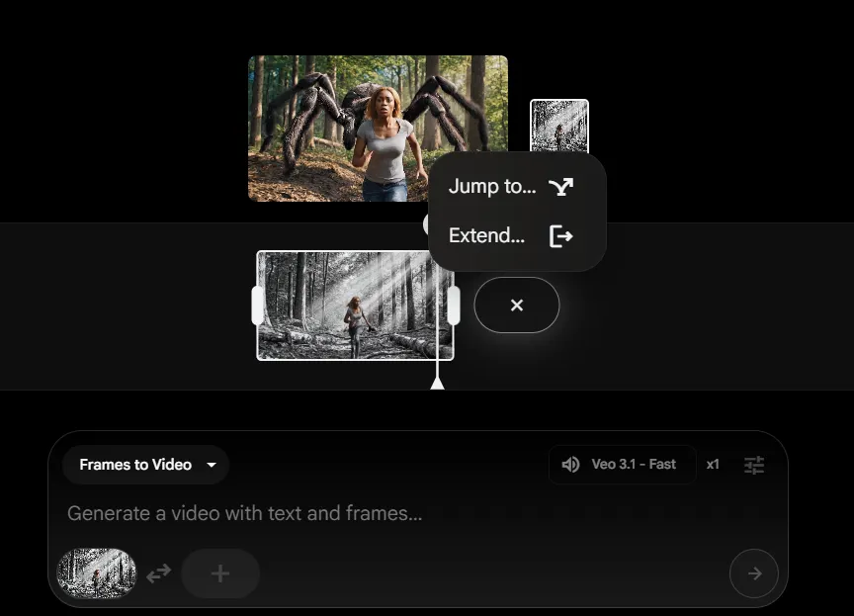Select the starting frame thumbnail in prompt bar
854x616 pixels.
point(95,573)
